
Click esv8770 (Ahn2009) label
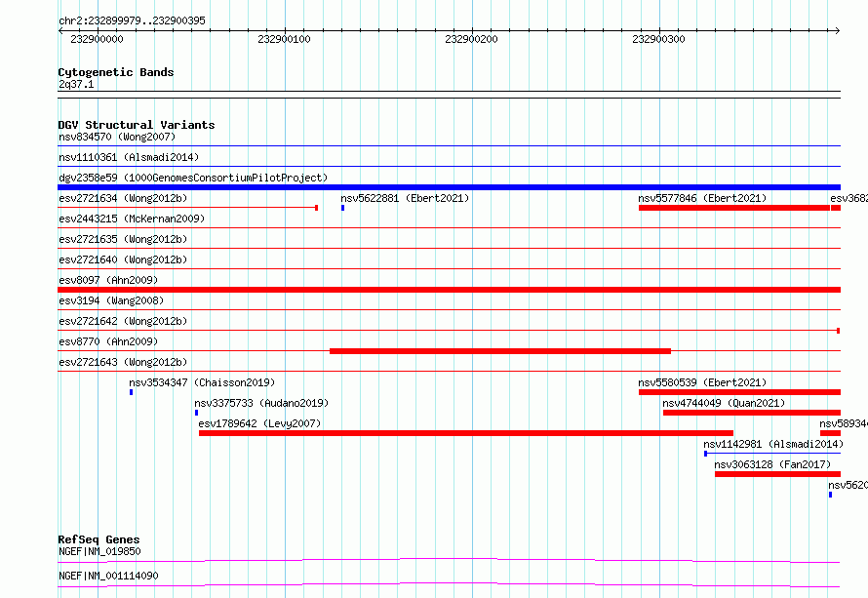pos(108,341)
